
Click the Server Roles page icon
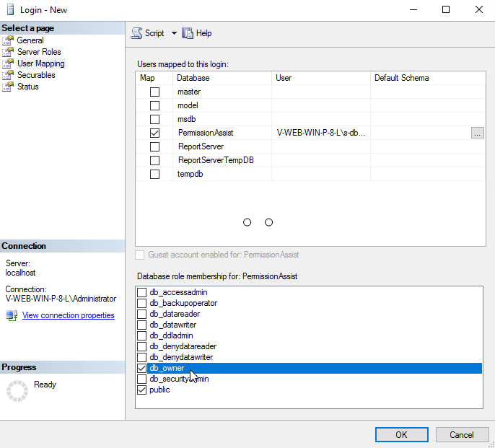pyautogui.click(x=8, y=52)
